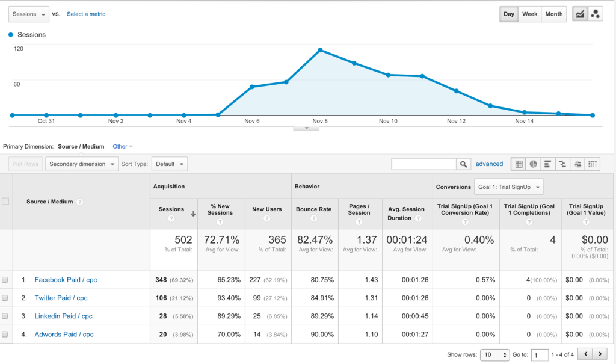
Task: Open the motion chart view icon
Action: tap(595, 14)
